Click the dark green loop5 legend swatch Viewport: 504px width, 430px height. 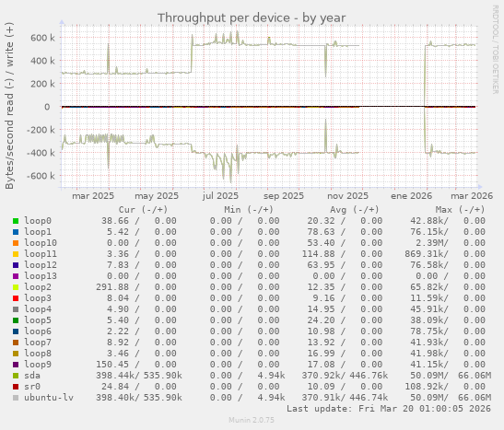pyautogui.click(x=16, y=320)
